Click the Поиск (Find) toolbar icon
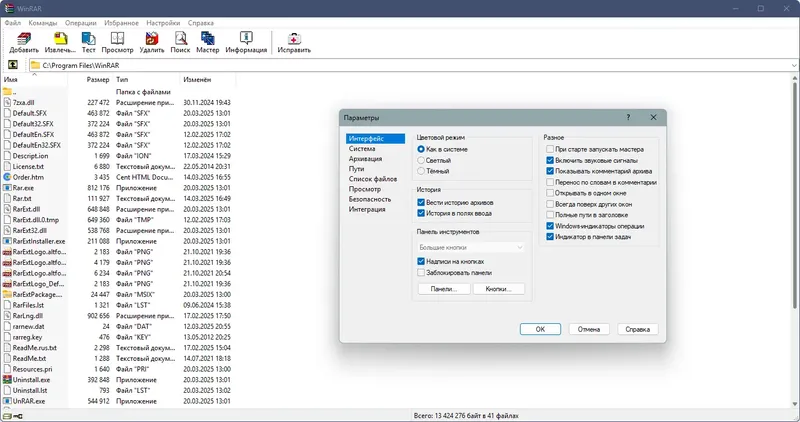Image resolution: width=800 pixels, height=422 pixels. (180, 38)
